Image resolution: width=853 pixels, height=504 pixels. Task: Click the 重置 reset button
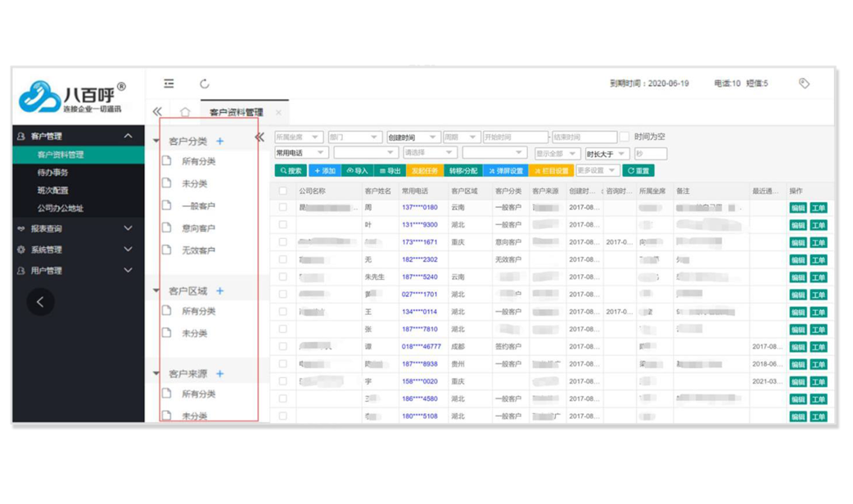pyautogui.click(x=639, y=171)
